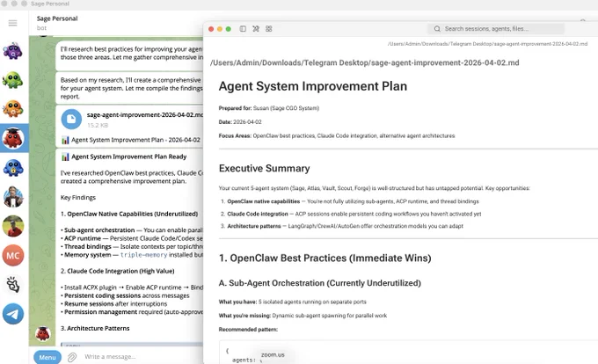598x364 pixels.
Task: Click the Key Findings line in chat
Action: (78, 198)
